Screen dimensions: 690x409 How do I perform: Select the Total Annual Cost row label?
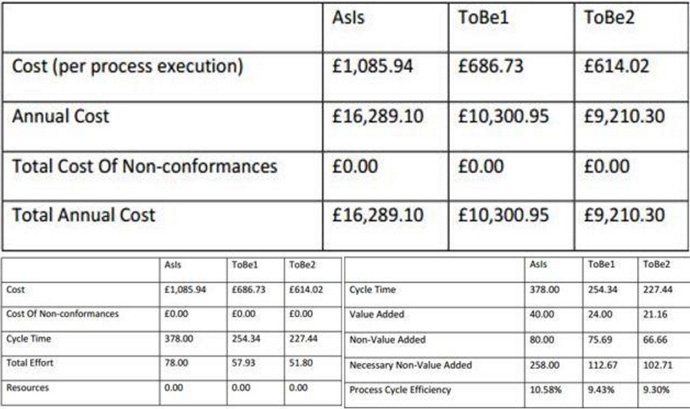point(84,215)
